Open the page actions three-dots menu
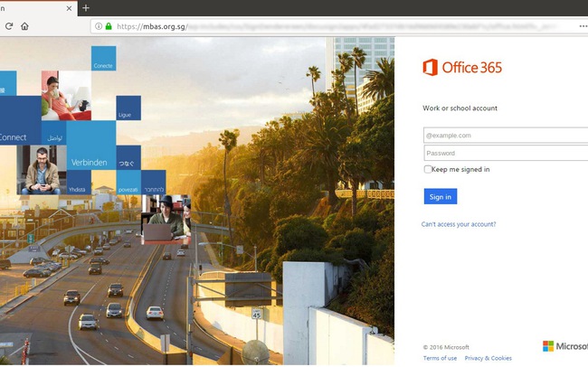588x367 pixels. click(583, 26)
